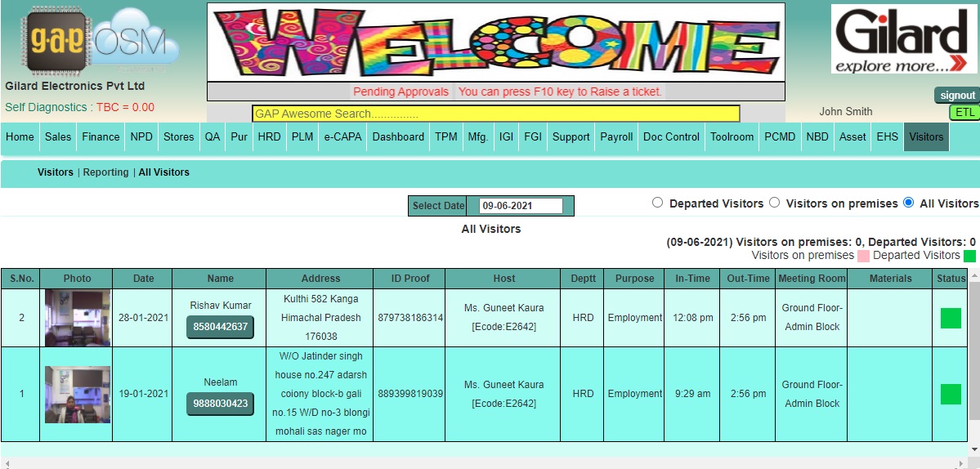Viewport: 980px width, 469px height.
Task: Open the HRD menu
Action: pos(269,137)
